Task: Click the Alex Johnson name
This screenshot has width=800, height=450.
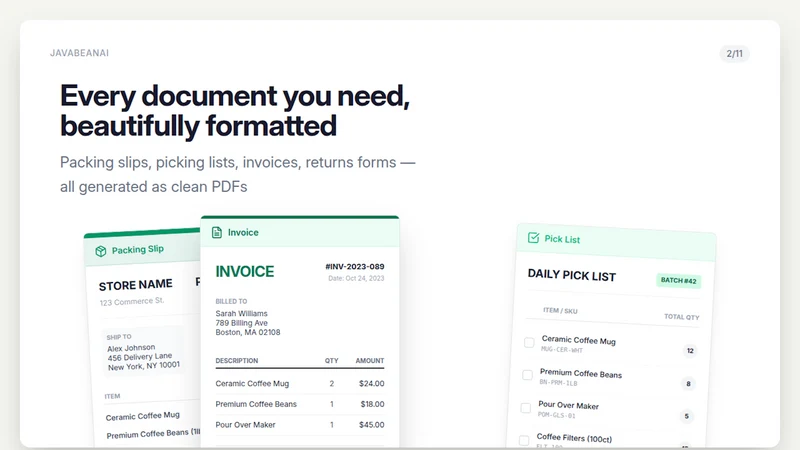Action: (131, 348)
